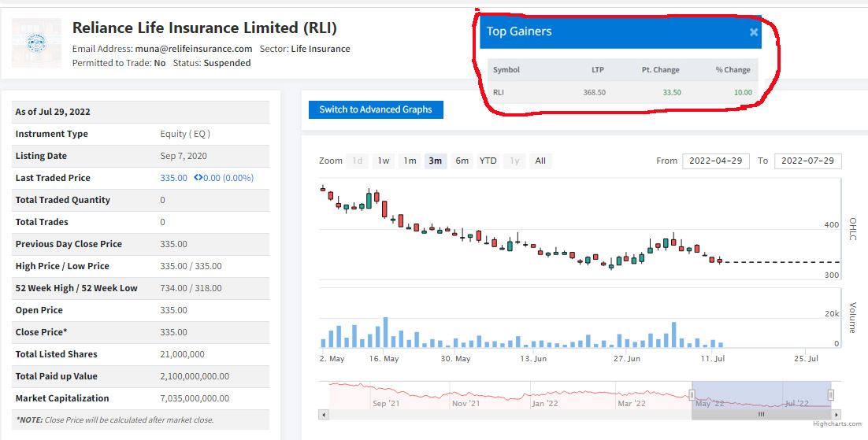Click the price change arrows icon beside 335.00
This screenshot has height=440, width=868.
click(x=198, y=178)
